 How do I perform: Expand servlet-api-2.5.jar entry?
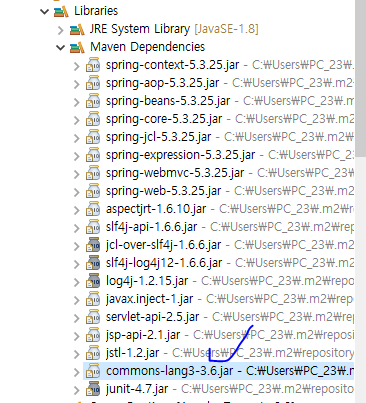77,318
